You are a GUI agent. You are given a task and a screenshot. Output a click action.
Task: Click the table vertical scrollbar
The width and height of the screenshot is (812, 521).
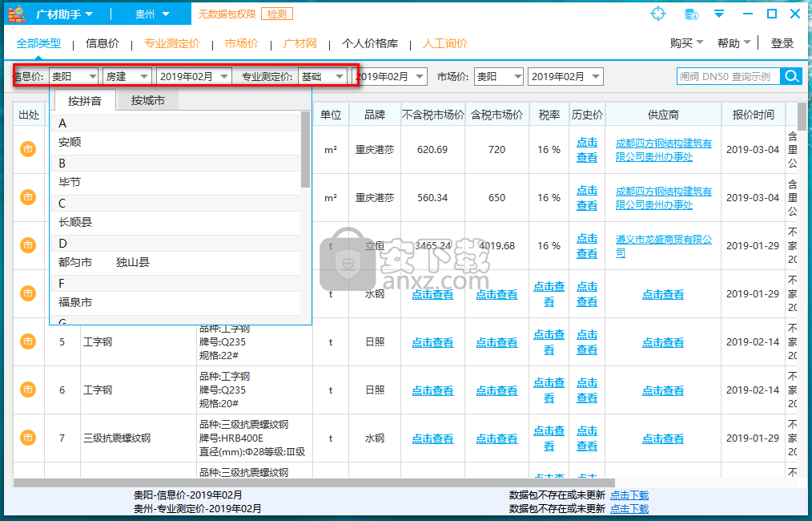[x=802, y=117]
